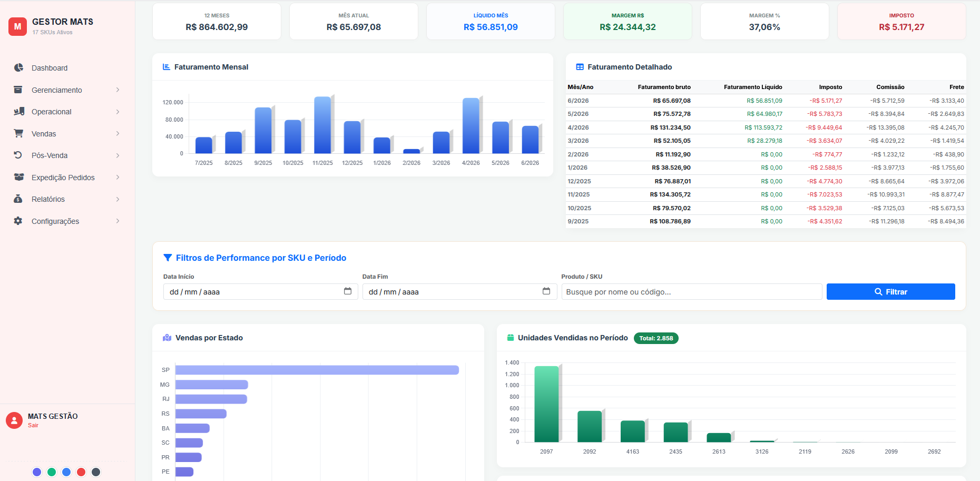The width and height of the screenshot is (980, 481).
Task: Select the red theme color dot
Action: coord(81,472)
